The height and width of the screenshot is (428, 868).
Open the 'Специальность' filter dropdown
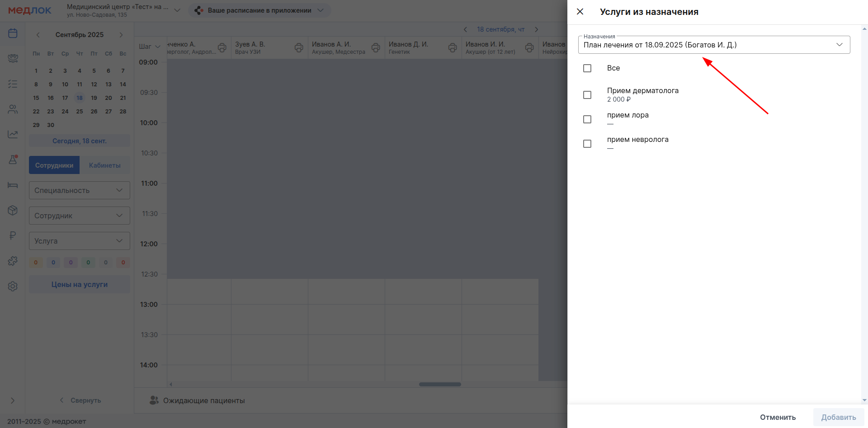[x=80, y=190]
